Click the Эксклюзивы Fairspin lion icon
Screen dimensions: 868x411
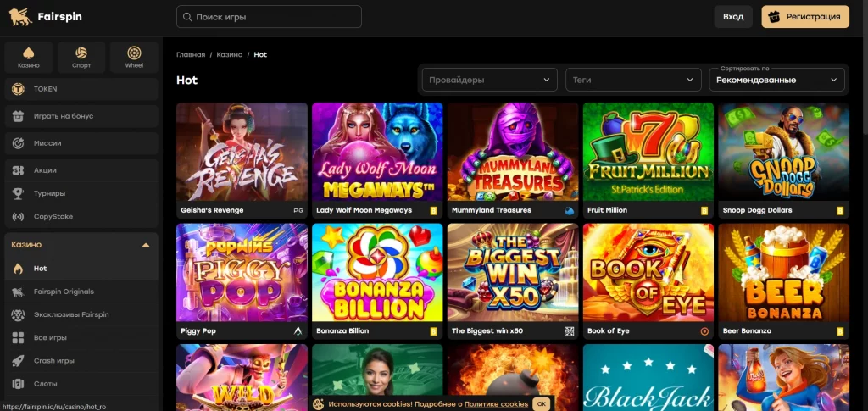[19, 314]
